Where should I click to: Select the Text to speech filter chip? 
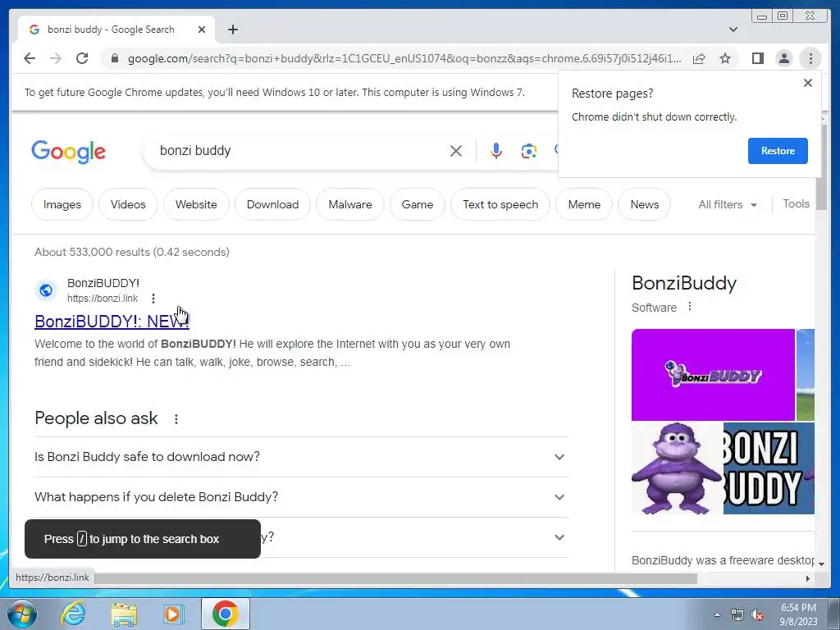pyautogui.click(x=500, y=204)
